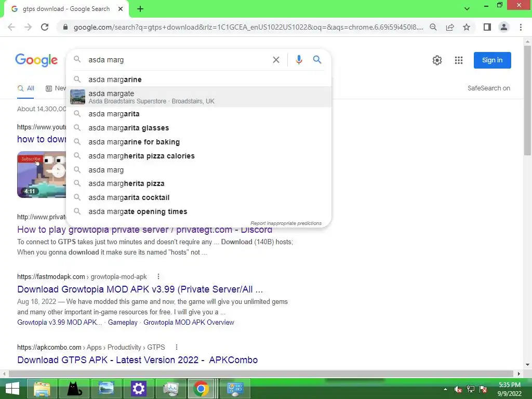Open Growtopia v3.99 MOD APK sitelink
The width and height of the screenshot is (532, 399).
click(59, 322)
